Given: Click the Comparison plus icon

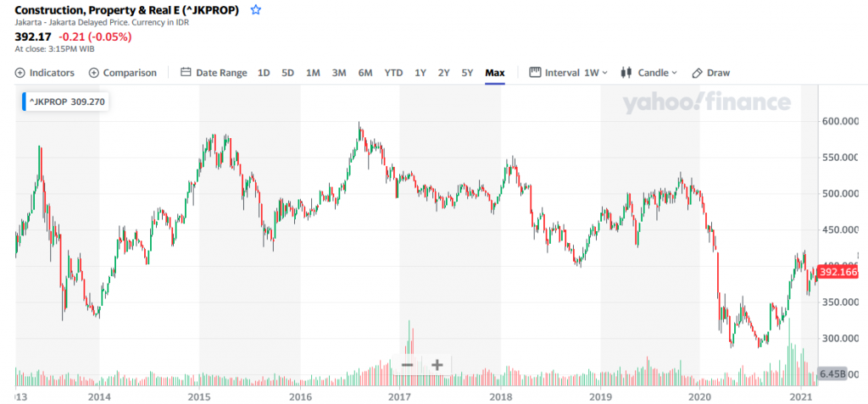Looking at the screenshot, I should [94, 73].
